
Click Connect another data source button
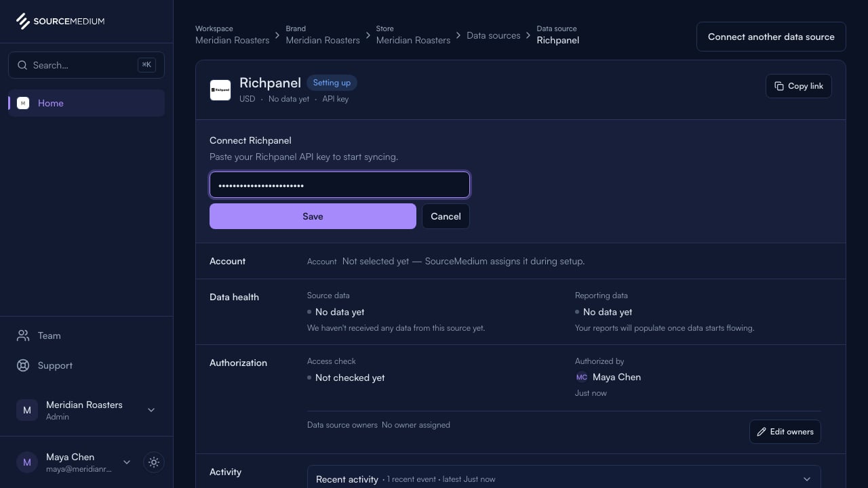[x=771, y=37]
